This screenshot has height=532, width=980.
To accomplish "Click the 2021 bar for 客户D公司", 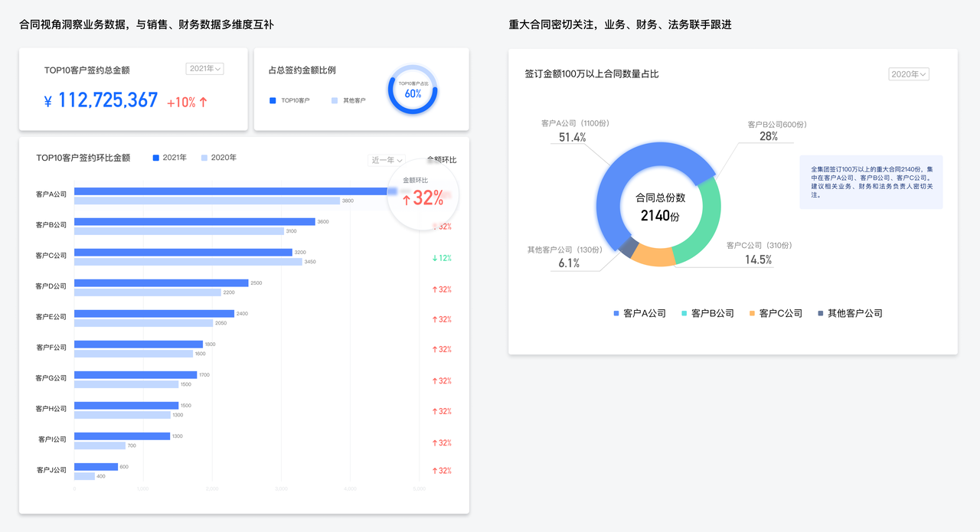I will pos(161,282).
